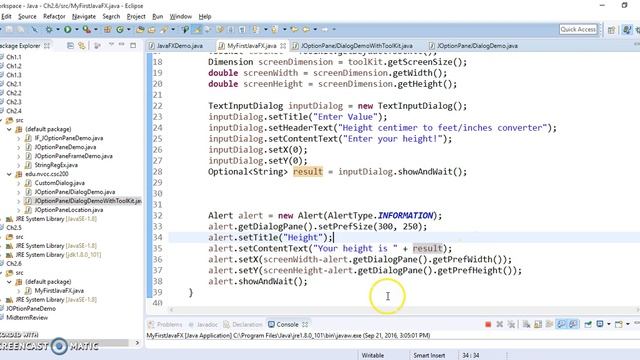Open New Java Class dropdown arrow
Viewport: 640px width, 360px height.
coord(129,29)
